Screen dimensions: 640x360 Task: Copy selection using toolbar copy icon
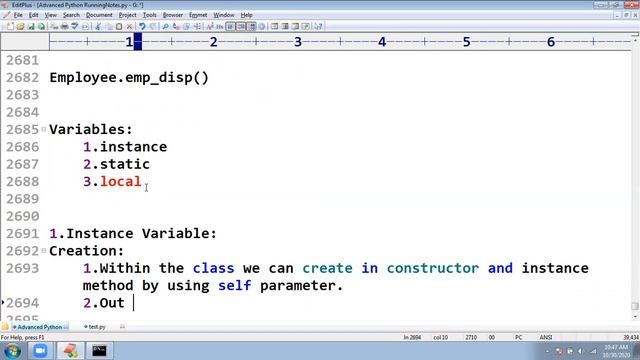pos(109,27)
